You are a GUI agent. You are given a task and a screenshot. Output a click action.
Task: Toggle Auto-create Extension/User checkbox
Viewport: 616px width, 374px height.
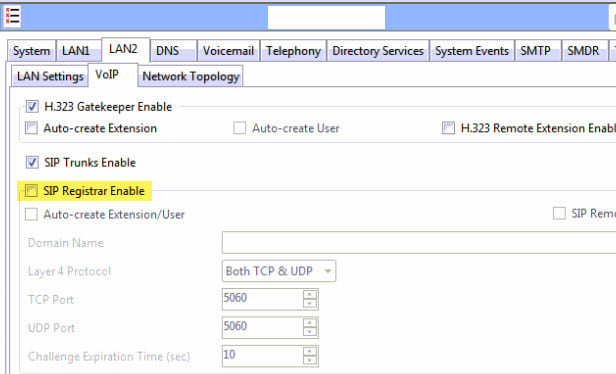[x=31, y=214]
